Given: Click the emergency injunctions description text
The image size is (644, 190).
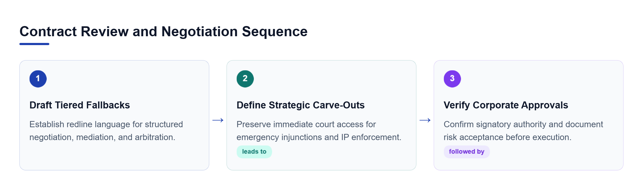Looking at the screenshot, I should (319, 131).
